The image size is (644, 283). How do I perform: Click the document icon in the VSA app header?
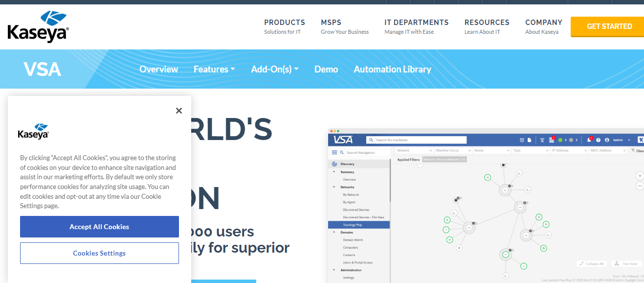(529, 140)
